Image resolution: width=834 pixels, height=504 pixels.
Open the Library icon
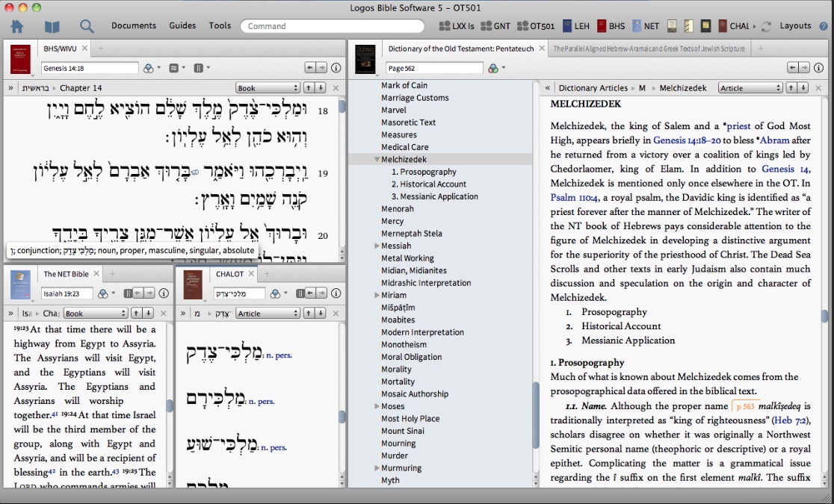tap(52, 27)
